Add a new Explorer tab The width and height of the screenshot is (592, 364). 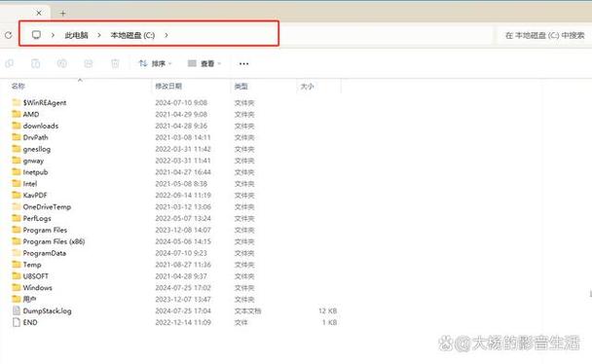tap(62, 14)
